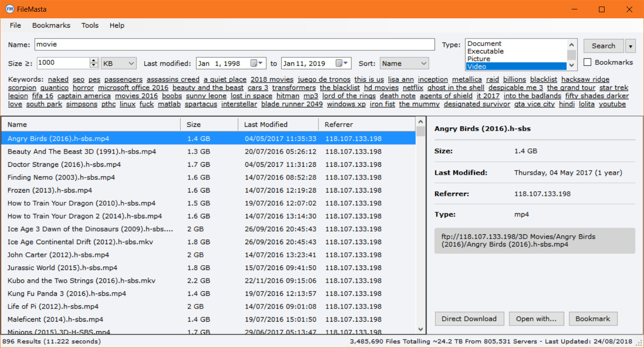Select Jurassic World (2015).h-sbs.mp4 row

pyautogui.click(x=208, y=268)
